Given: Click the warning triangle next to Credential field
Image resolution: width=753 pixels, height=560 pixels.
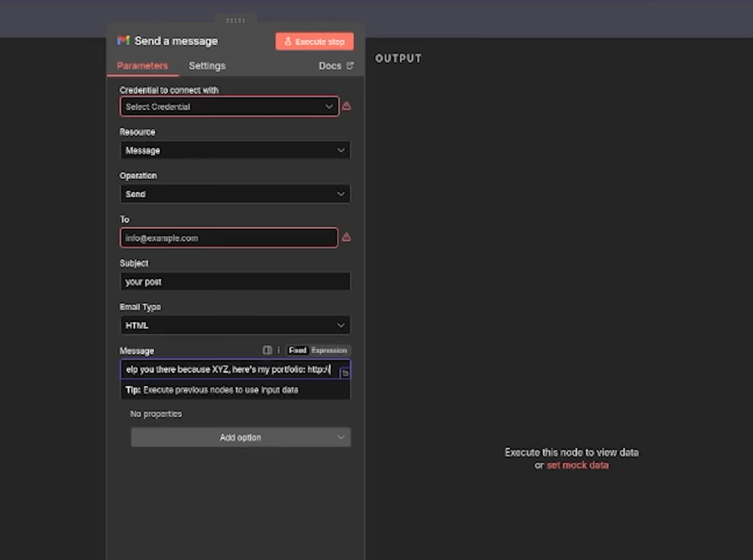Looking at the screenshot, I should [347, 106].
